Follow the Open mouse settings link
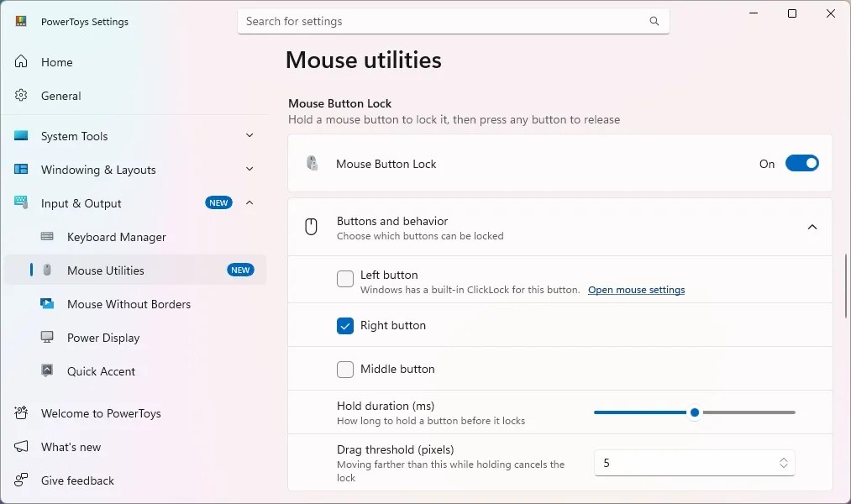 [636, 290]
